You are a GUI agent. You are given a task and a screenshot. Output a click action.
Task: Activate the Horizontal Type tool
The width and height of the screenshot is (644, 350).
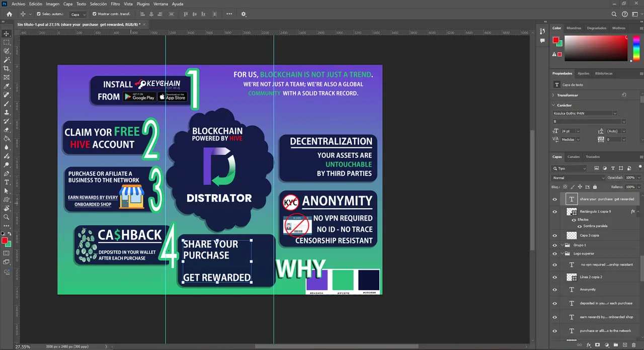click(x=7, y=182)
